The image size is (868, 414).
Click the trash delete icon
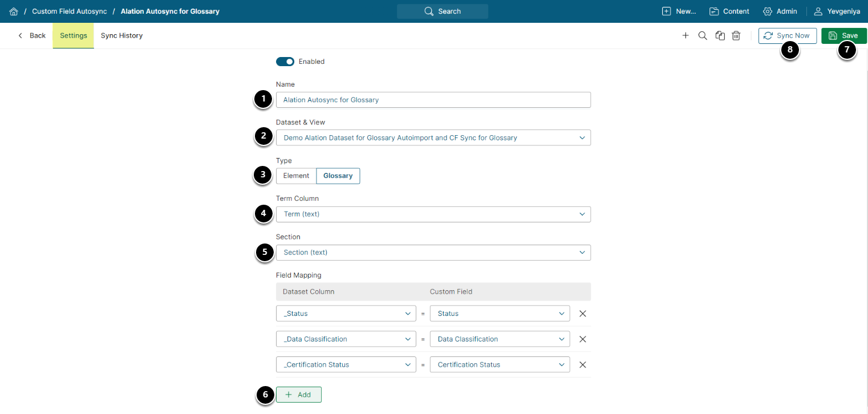[736, 35]
